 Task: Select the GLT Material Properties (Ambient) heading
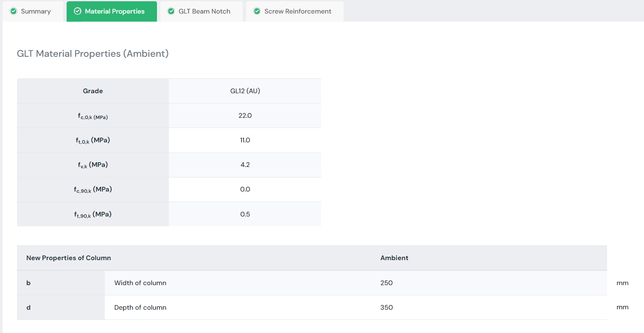[x=92, y=54]
